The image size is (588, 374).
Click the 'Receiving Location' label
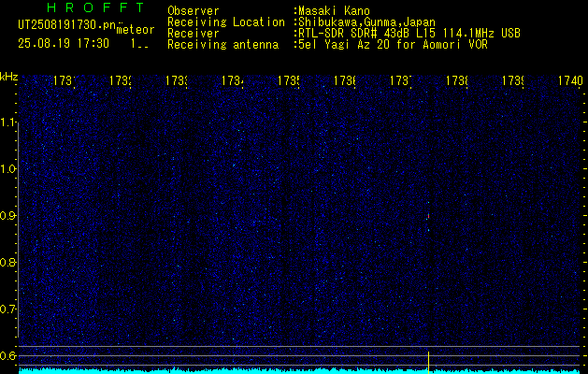point(226,22)
